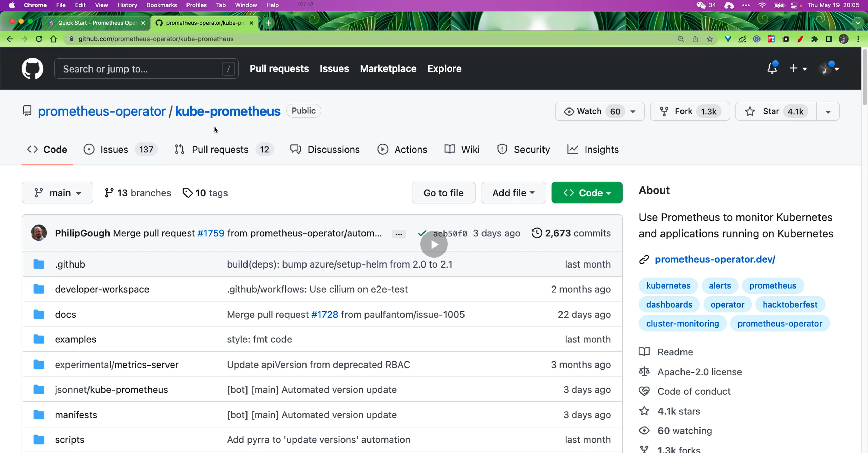868x453 pixels.
Task: Open the manifests folder
Action: click(76, 415)
